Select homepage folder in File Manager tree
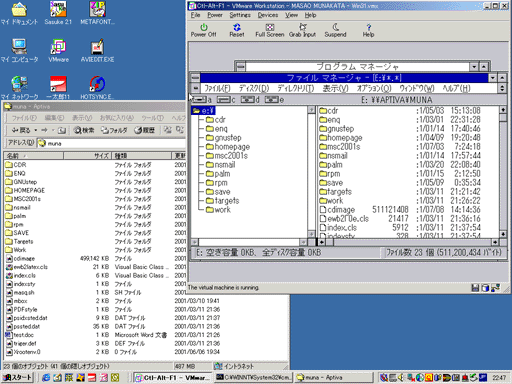Screen dimensions: 512x384 point(228,147)
